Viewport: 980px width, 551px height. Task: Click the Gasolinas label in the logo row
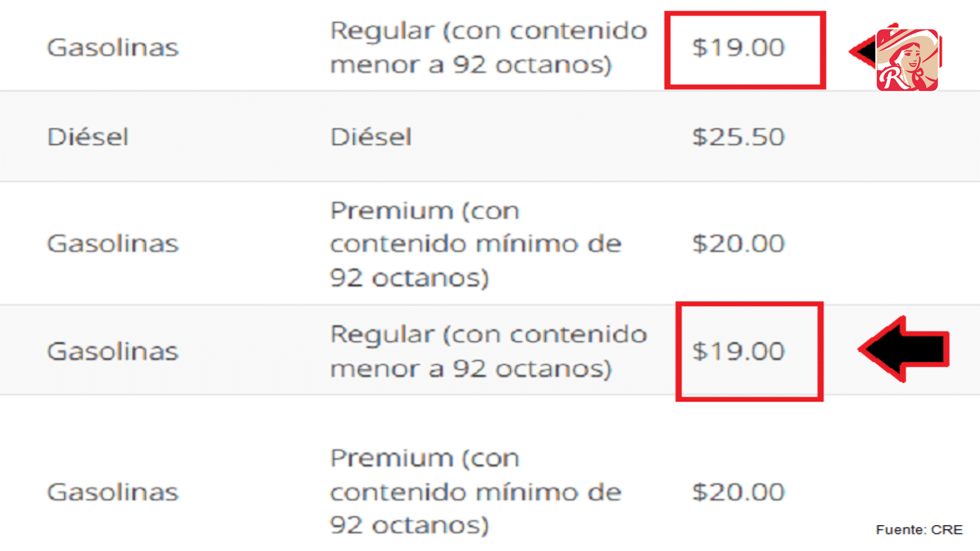coord(113,48)
